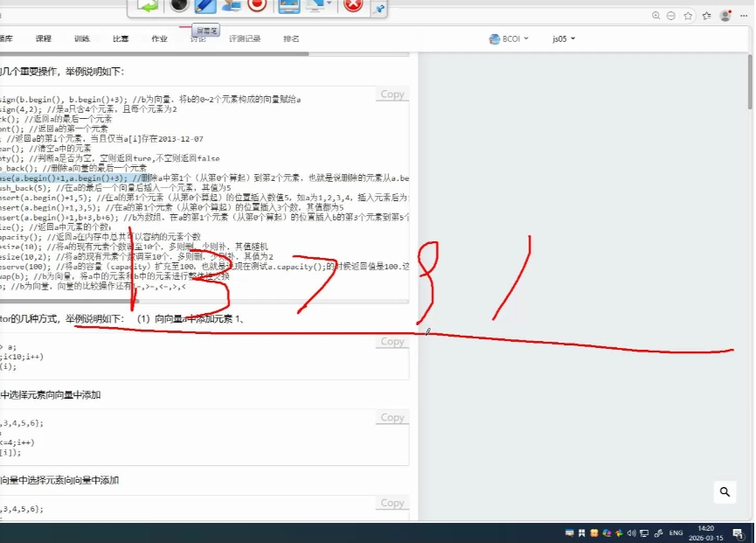
Task: Switch to the 排名 tab
Action: [x=292, y=39]
